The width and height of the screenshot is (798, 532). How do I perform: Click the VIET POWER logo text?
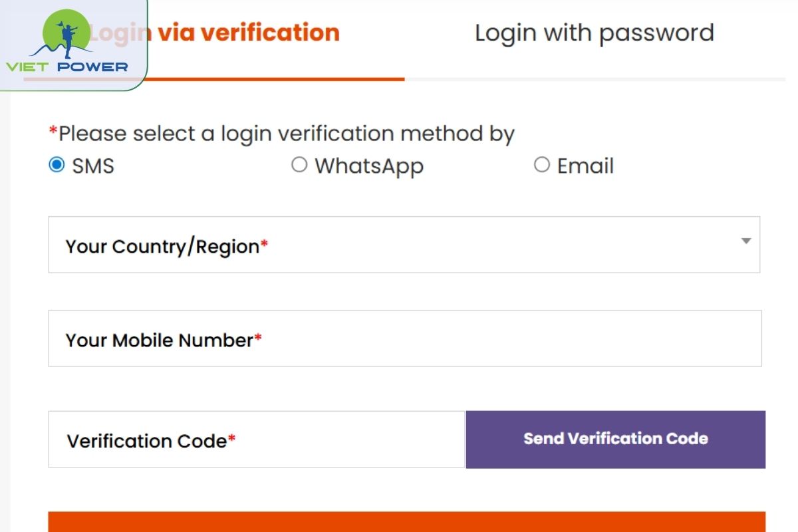pyautogui.click(x=66, y=66)
